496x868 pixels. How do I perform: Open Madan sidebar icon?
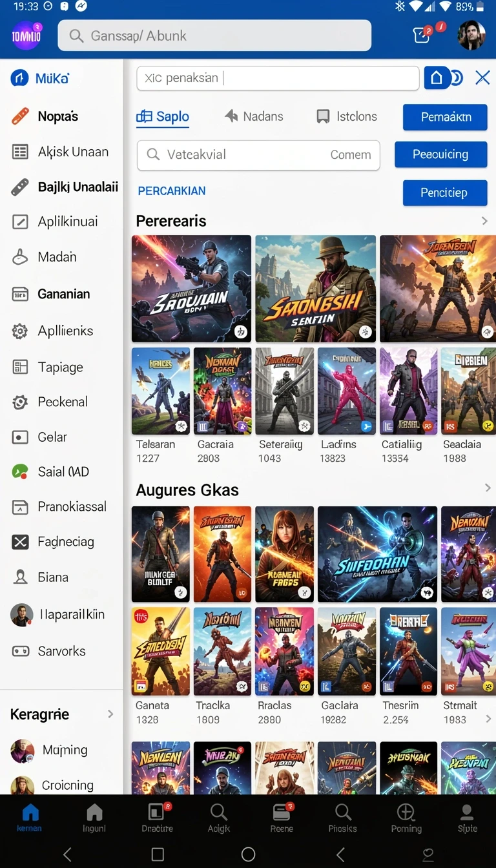[20, 257]
